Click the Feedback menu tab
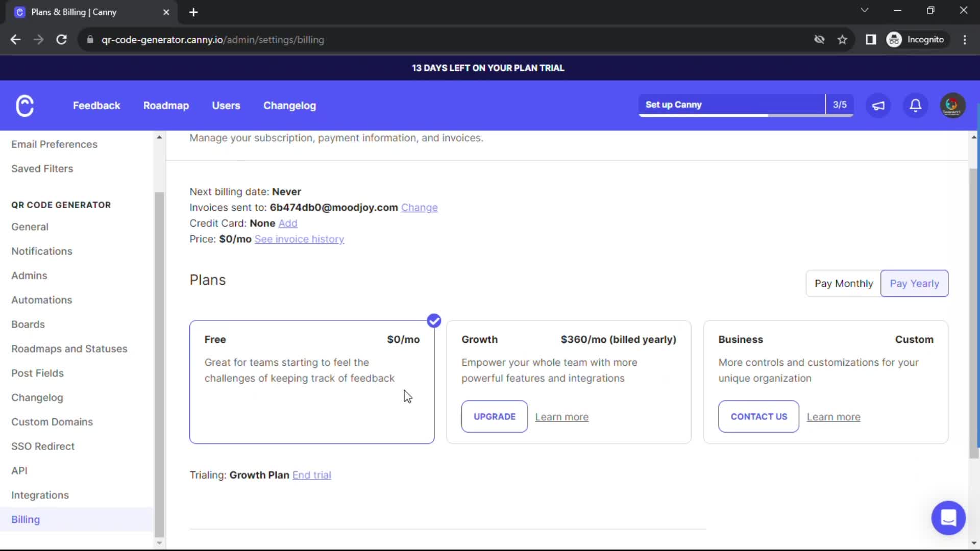Viewport: 980px width, 551px height. coord(97,106)
